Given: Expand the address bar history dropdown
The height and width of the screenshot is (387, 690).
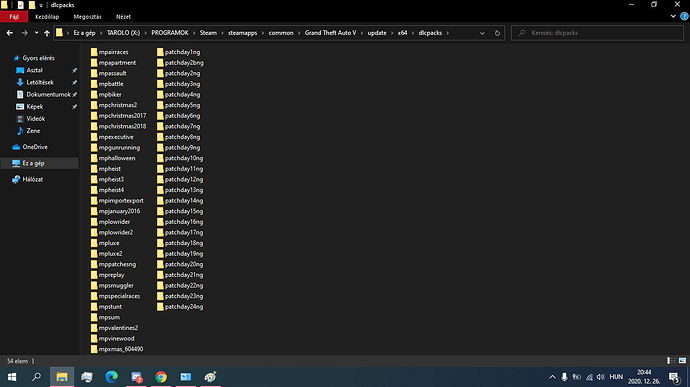Looking at the screenshot, I should pyautogui.click(x=482, y=33).
